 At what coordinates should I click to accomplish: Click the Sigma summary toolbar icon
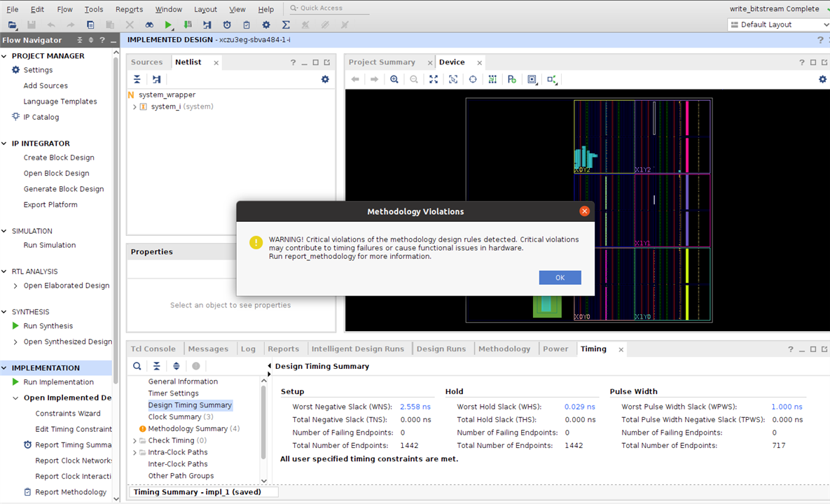click(286, 25)
